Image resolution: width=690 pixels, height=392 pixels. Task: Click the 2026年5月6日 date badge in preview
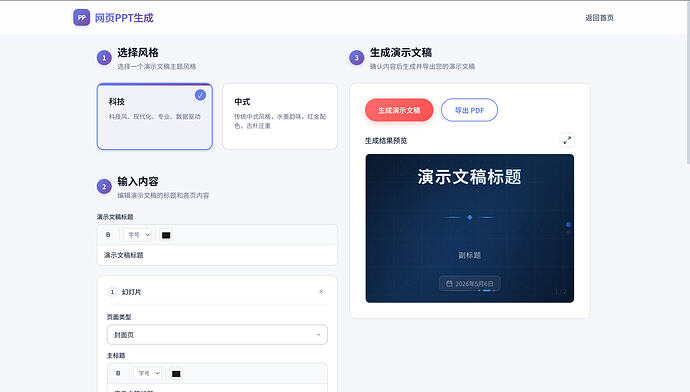pyautogui.click(x=470, y=283)
